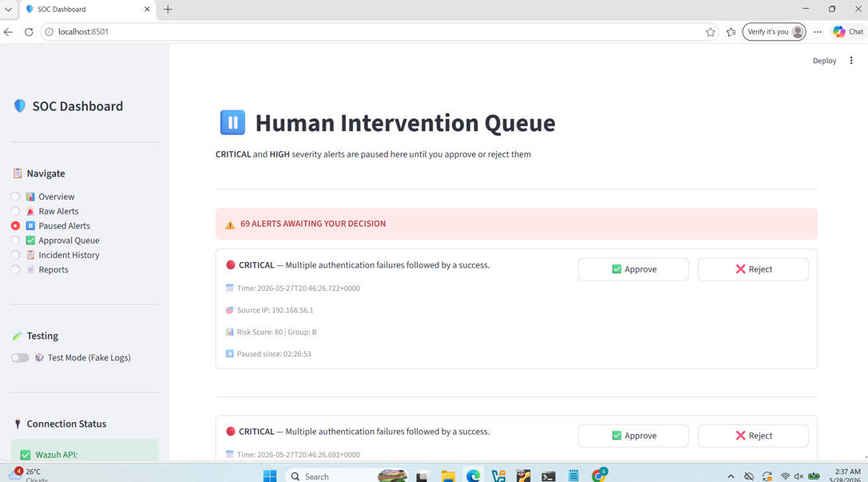Reject the 20:46:26.692 critical alert

pos(753,436)
